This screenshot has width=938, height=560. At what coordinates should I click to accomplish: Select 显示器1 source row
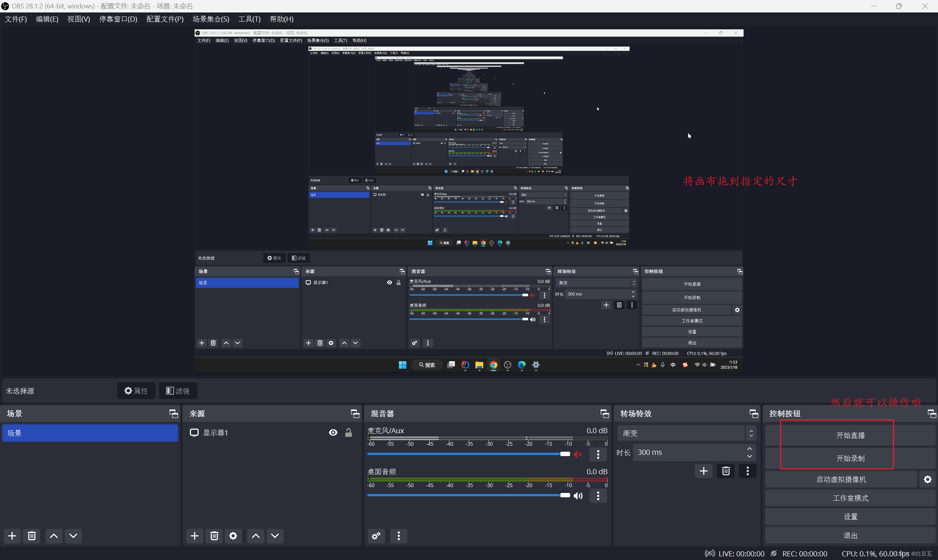click(x=272, y=432)
